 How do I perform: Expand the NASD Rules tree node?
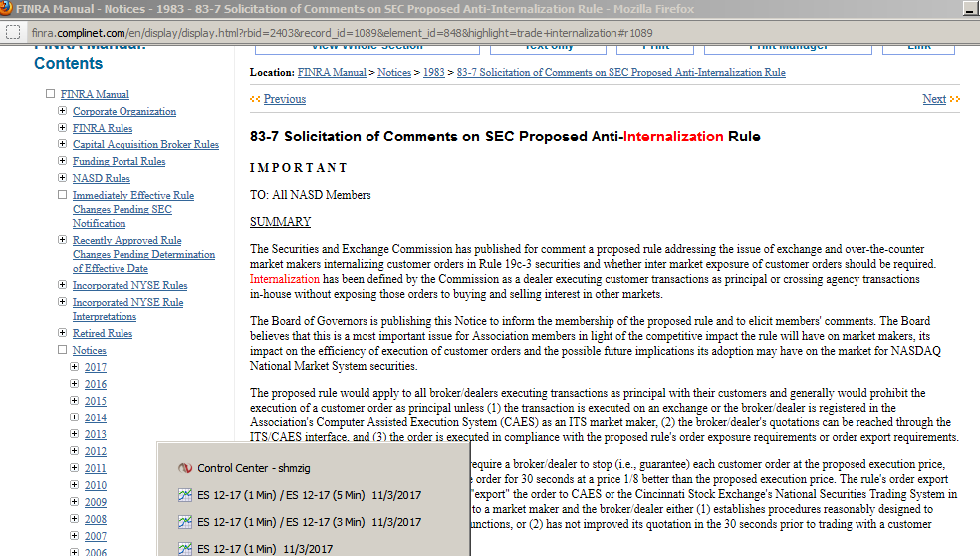click(62, 177)
